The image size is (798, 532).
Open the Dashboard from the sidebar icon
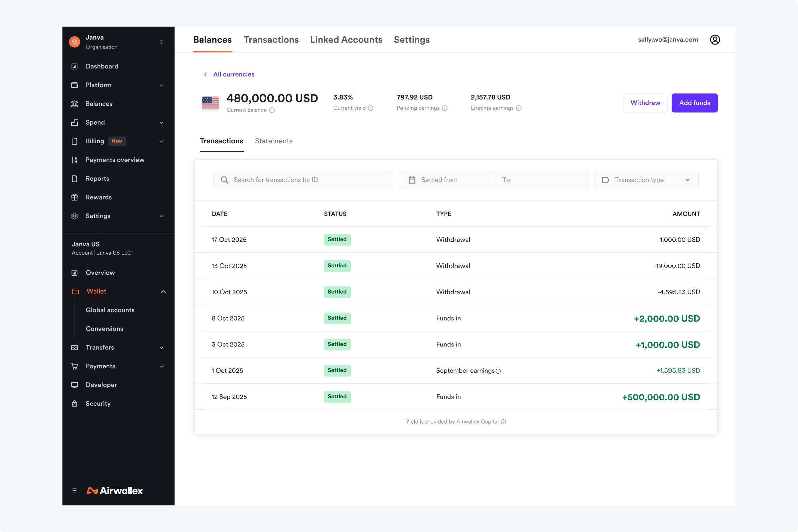click(75, 66)
